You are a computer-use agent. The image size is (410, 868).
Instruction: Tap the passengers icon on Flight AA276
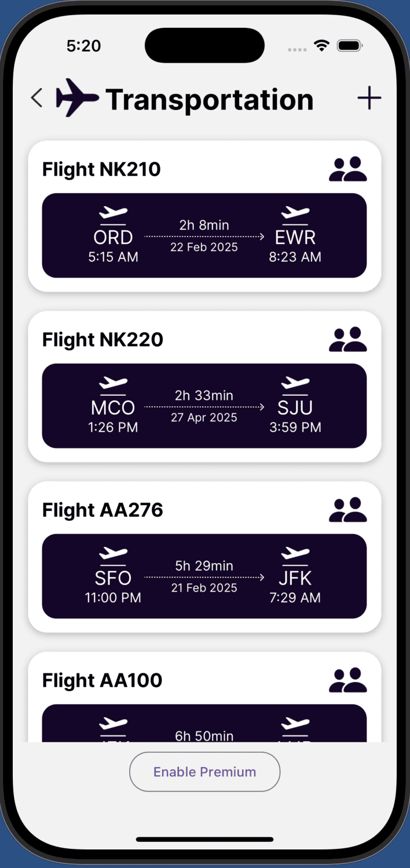(x=347, y=509)
